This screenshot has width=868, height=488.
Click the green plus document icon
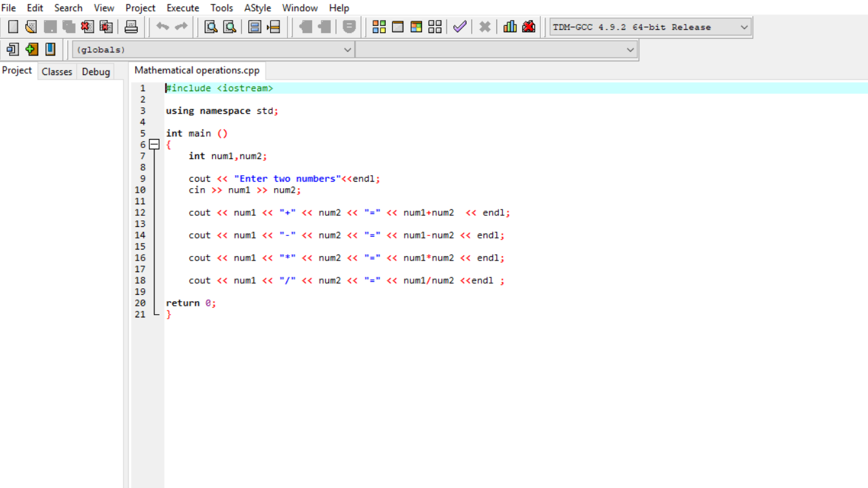[32, 49]
